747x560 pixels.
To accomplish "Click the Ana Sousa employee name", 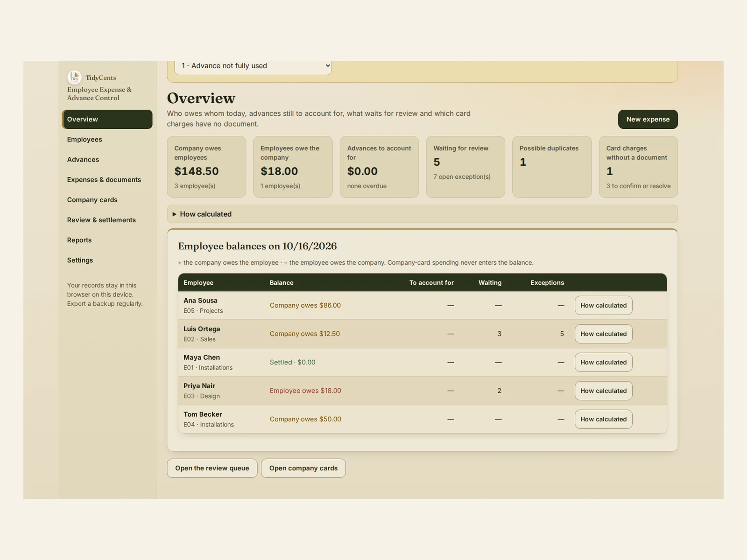I will pos(200,301).
